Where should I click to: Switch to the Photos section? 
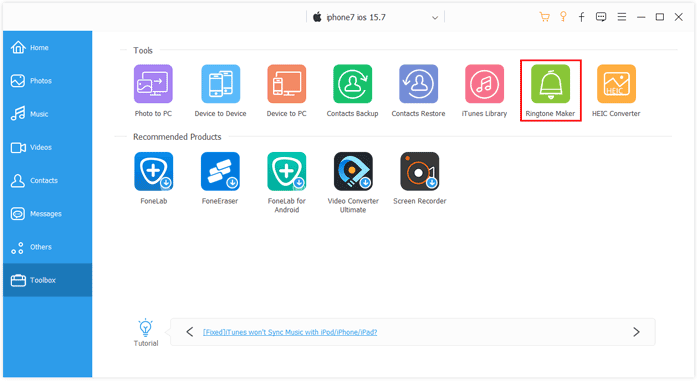pos(47,81)
